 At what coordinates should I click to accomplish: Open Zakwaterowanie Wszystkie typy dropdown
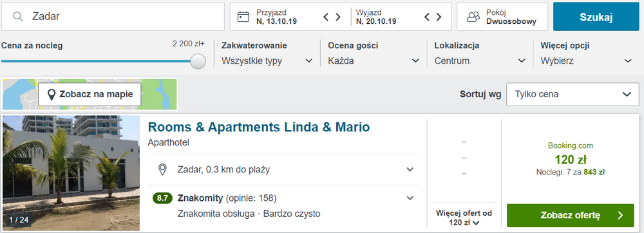267,61
